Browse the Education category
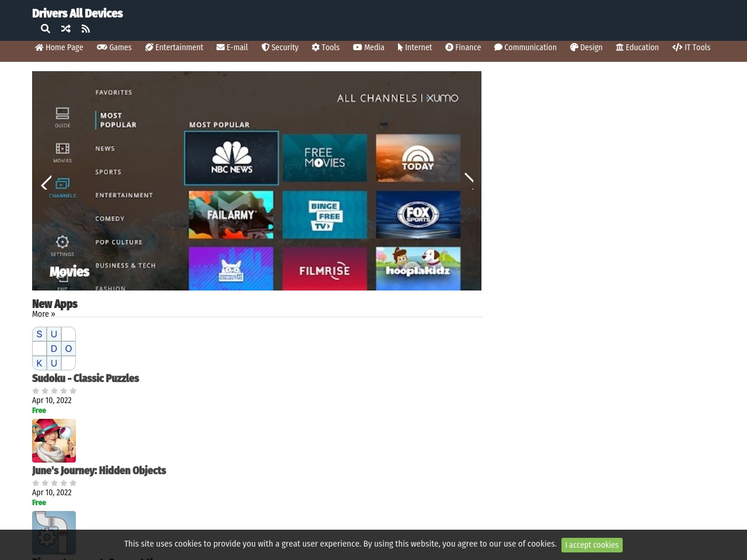 pyautogui.click(x=637, y=47)
